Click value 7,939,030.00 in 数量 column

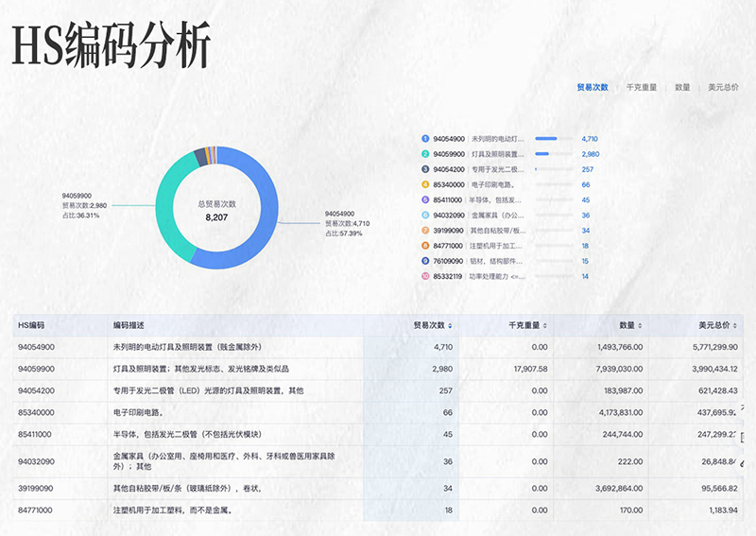(x=619, y=369)
